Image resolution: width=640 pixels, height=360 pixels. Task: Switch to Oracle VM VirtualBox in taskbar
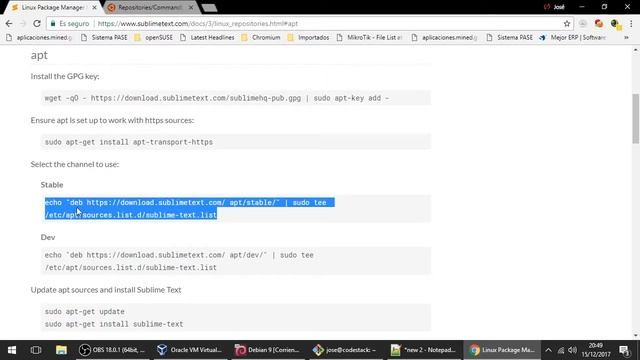pyautogui.click(x=190, y=350)
